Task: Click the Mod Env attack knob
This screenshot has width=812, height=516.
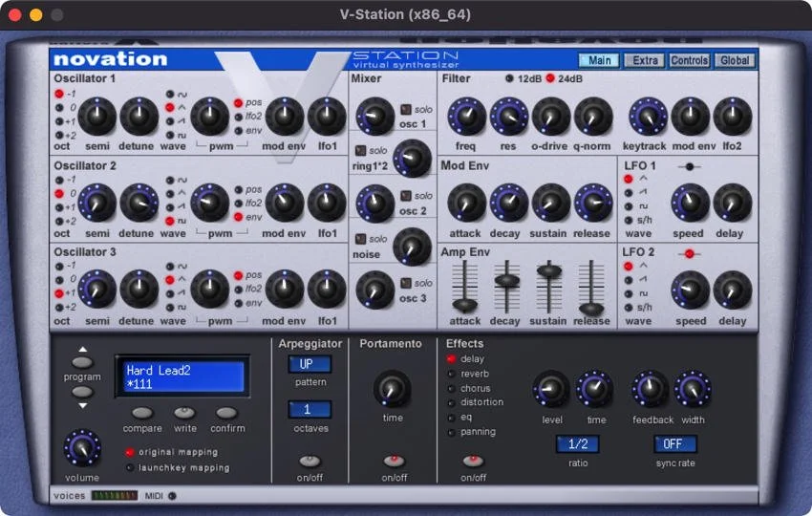Action: (466, 204)
